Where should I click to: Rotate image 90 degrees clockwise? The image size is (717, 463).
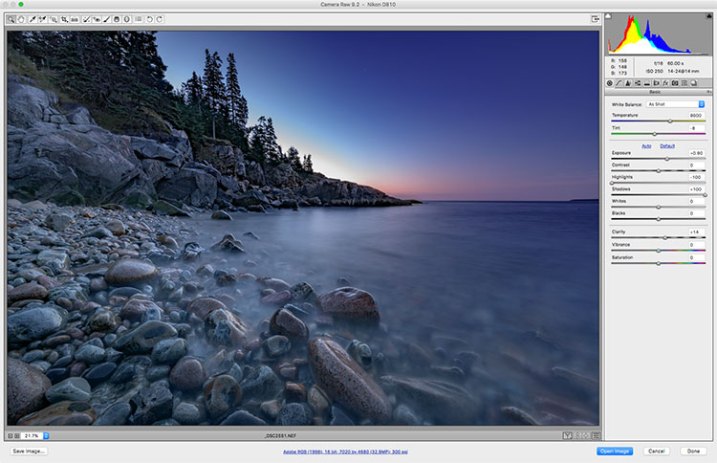click(x=160, y=19)
